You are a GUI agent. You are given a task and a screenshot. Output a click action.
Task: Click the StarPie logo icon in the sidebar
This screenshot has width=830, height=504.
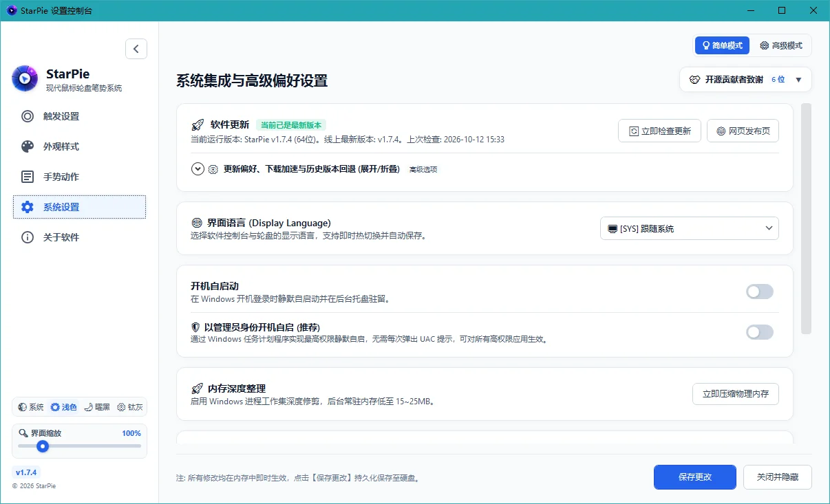coord(25,78)
